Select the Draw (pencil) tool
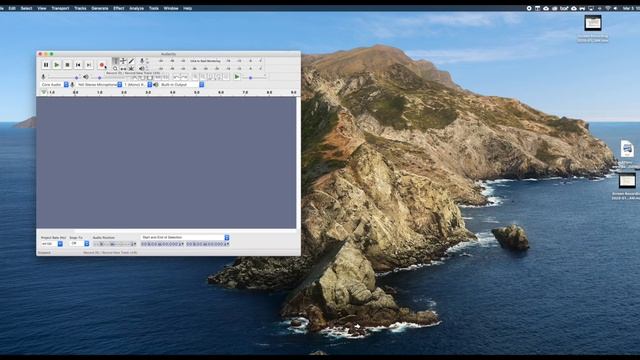This screenshot has width=640, height=360. [131, 61]
